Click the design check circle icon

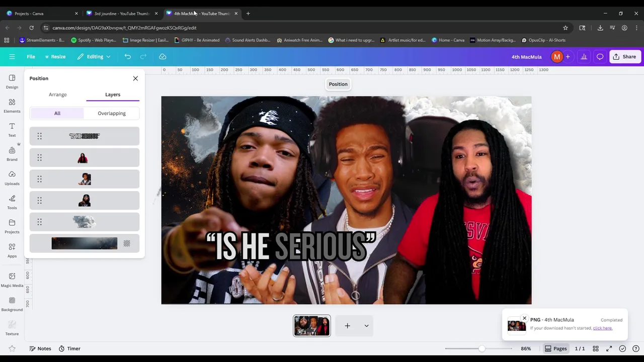622,348
